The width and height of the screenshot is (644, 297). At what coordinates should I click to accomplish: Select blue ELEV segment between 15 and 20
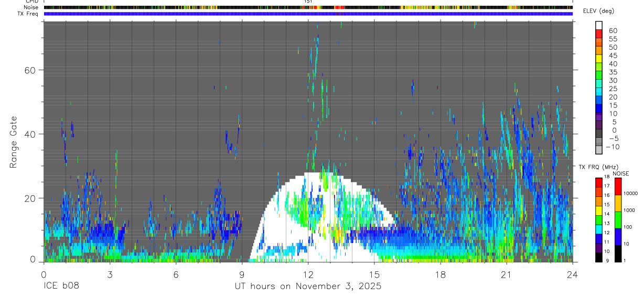[599, 101]
